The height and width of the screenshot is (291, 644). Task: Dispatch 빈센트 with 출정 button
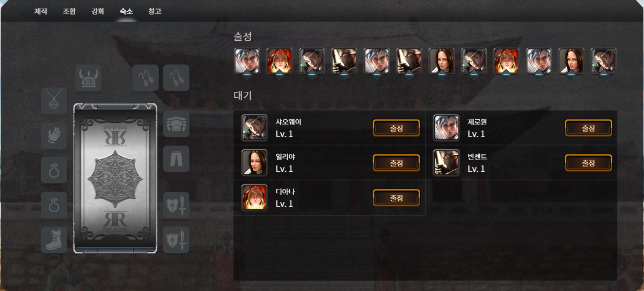[x=588, y=163]
